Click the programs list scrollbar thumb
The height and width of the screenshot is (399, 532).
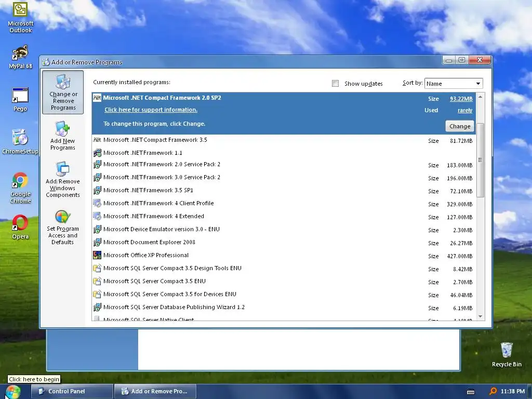pyautogui.click(x=480, y=160)
